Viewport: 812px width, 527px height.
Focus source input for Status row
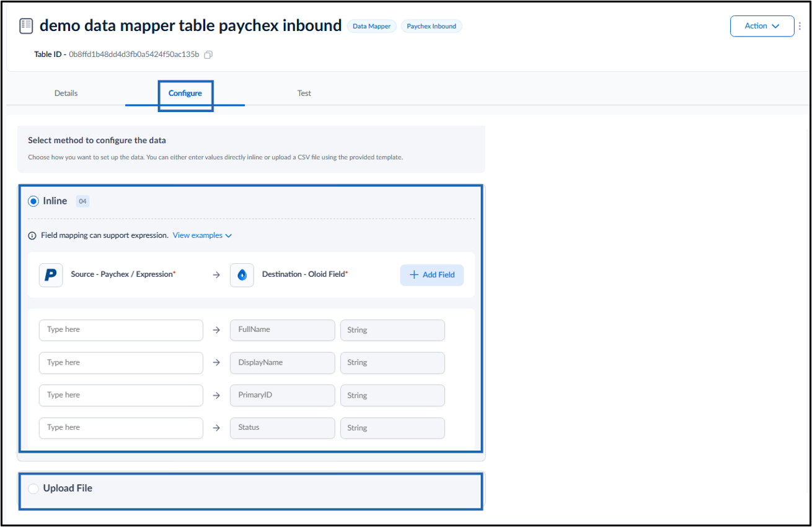coord(121,428)
